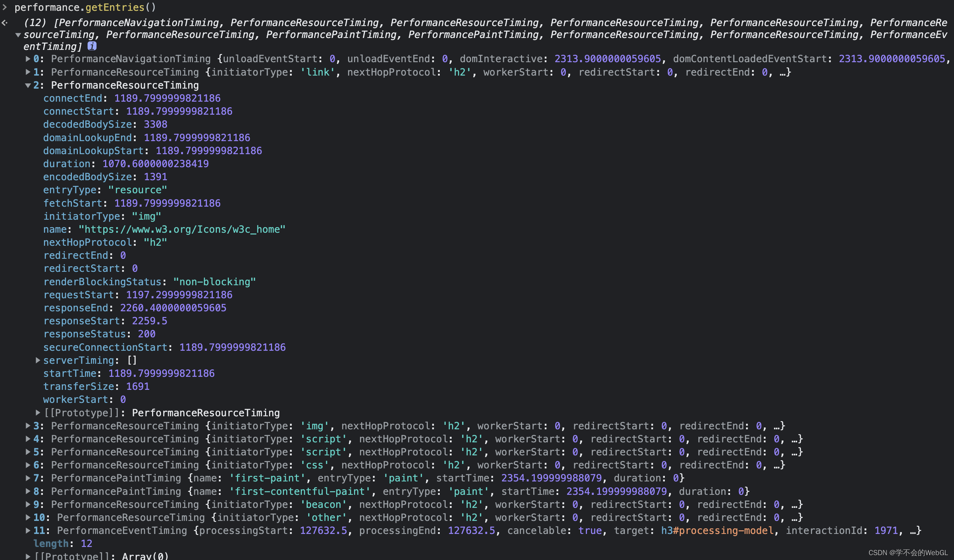Click the console input prompt chevron
Screen dimensions: 954x560
point(4,7)
